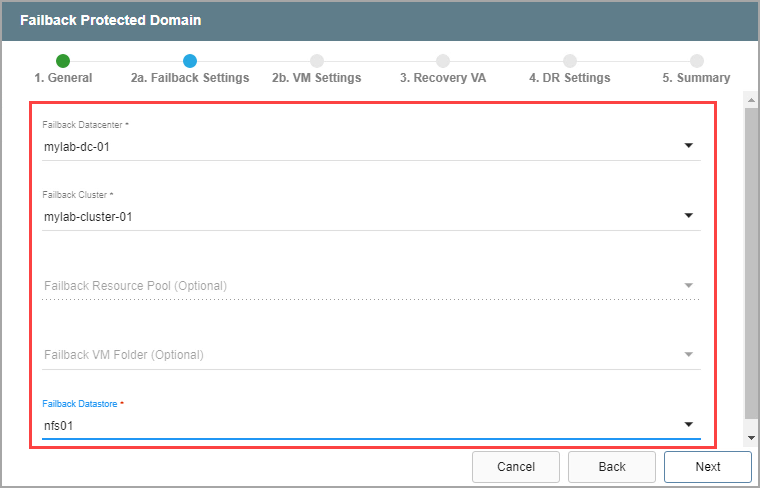Click the VM Settings step circle
This screenshot has height=488, width=760.
(317, 61)
